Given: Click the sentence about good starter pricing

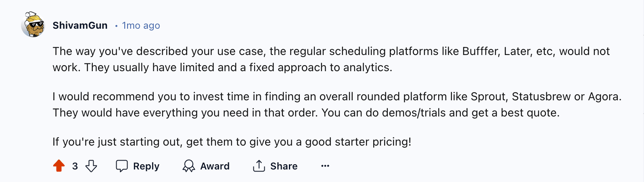Looking at the screenshot, I should [232, 142].
